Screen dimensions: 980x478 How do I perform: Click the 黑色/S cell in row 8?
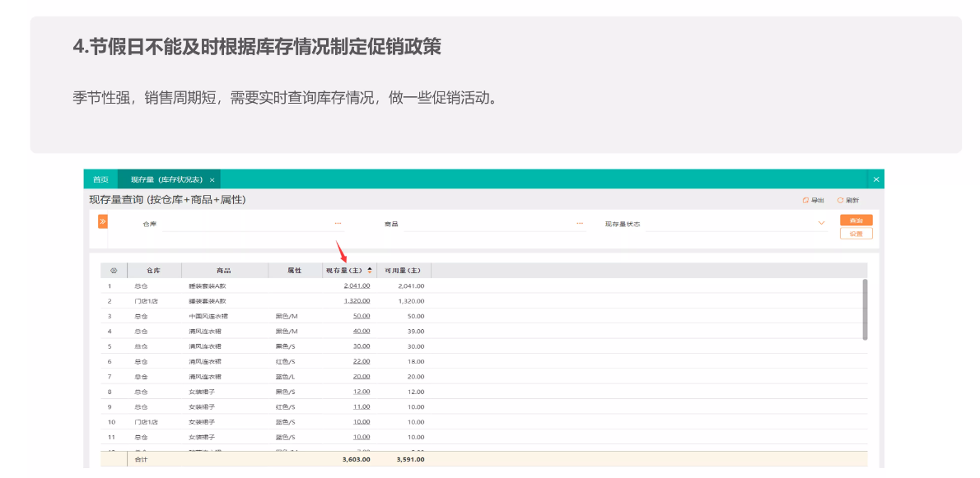click(286, 392)
